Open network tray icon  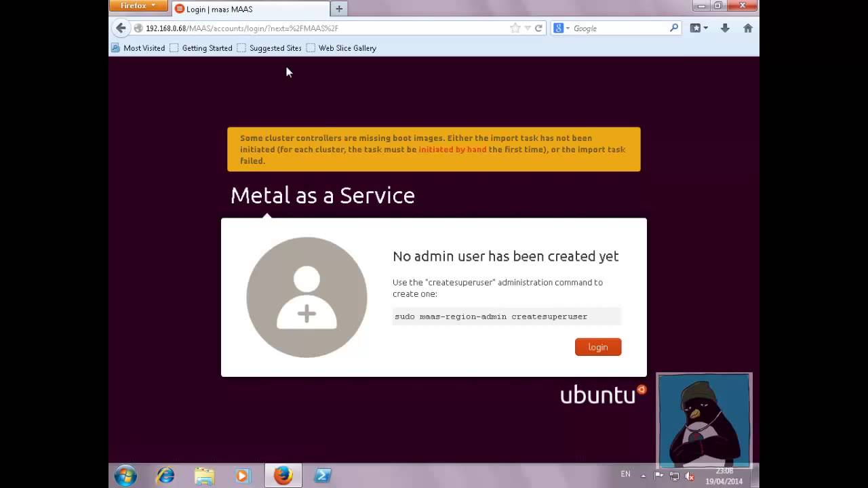pos(674,476)
